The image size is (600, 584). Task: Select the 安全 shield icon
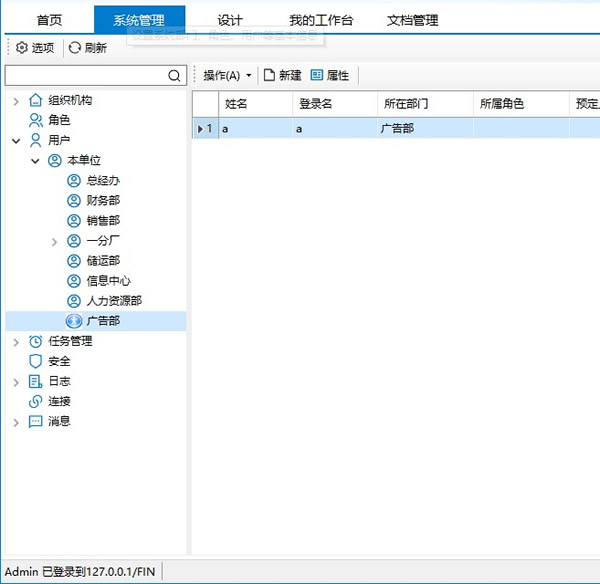[x=36, y=361]
